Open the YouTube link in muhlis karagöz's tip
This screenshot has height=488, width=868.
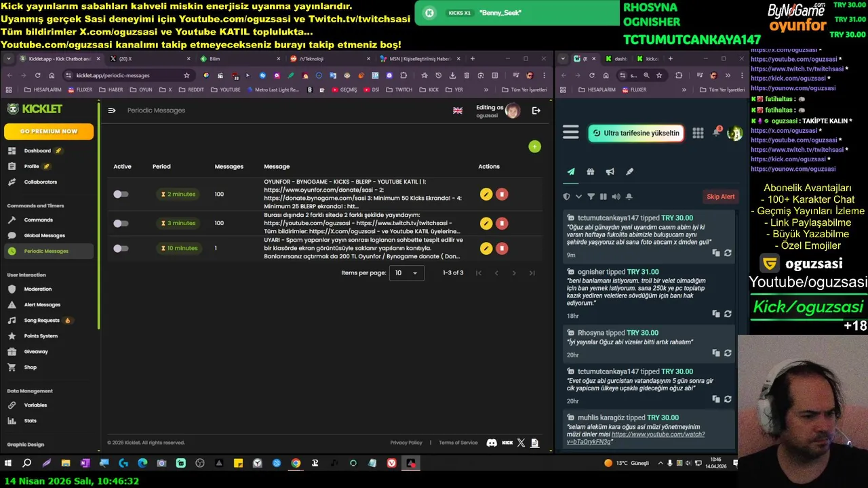pyautogui.click(x=635, y=438)
